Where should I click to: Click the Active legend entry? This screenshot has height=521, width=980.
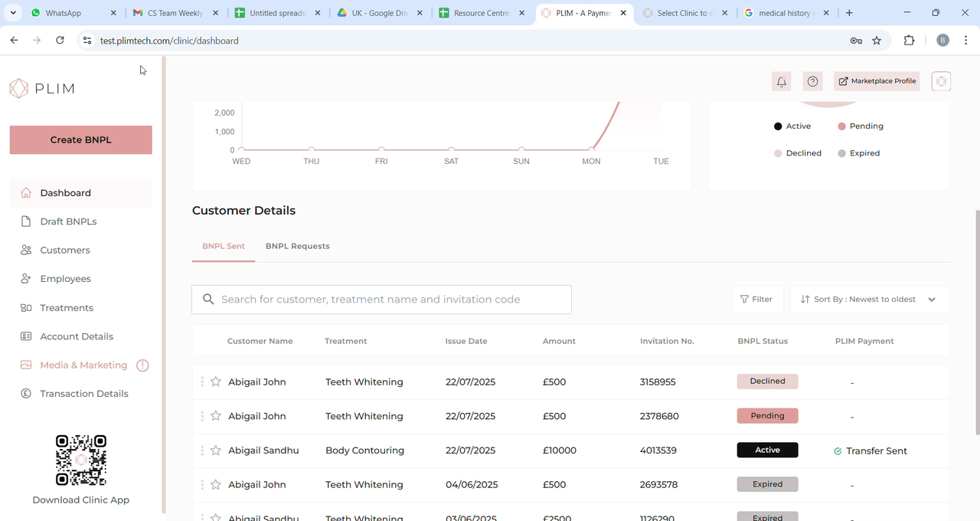tap(792, 126)
